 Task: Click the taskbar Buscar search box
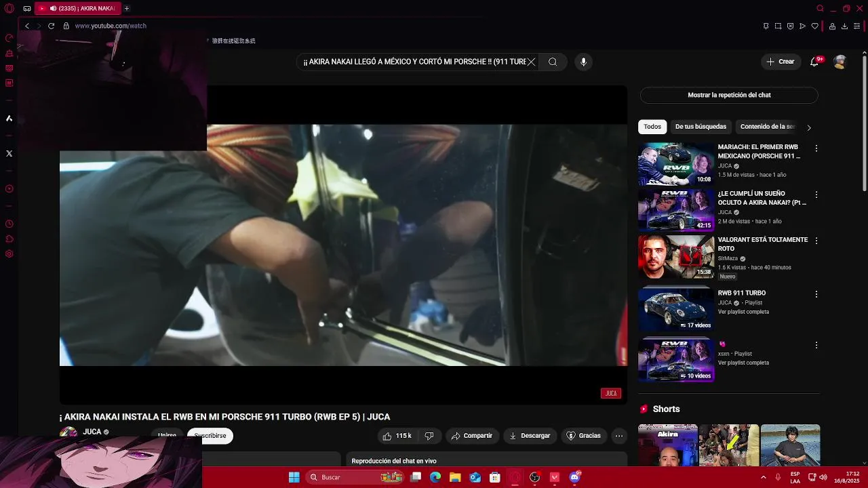(x=355, y=477)
